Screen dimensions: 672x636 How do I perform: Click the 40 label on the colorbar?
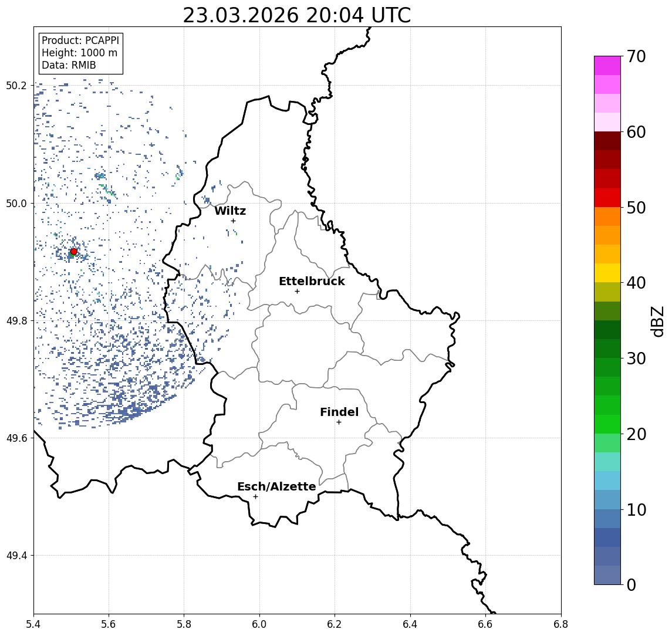pyautogui.click(x=636, y=283)
